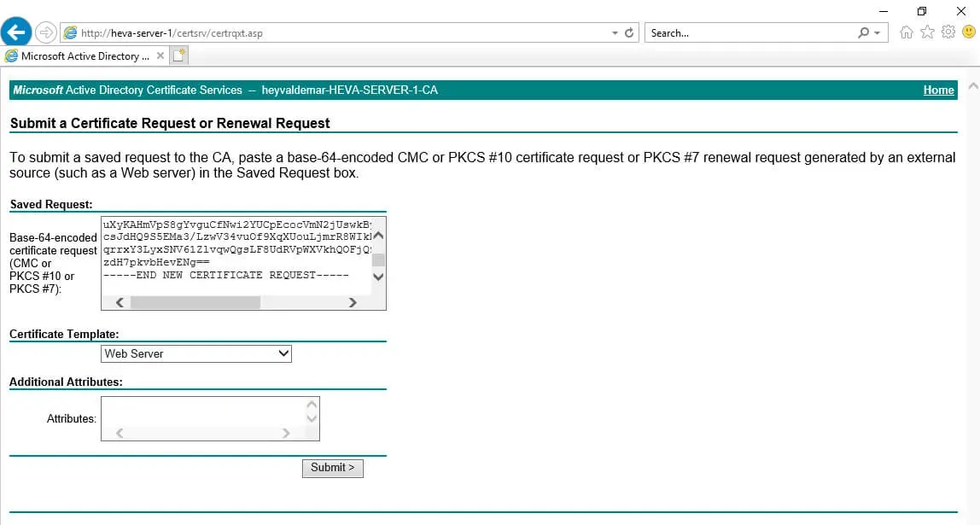Click the Home link in the banner
This screenshot has width=980, height=525.
(x=939, y=90)
